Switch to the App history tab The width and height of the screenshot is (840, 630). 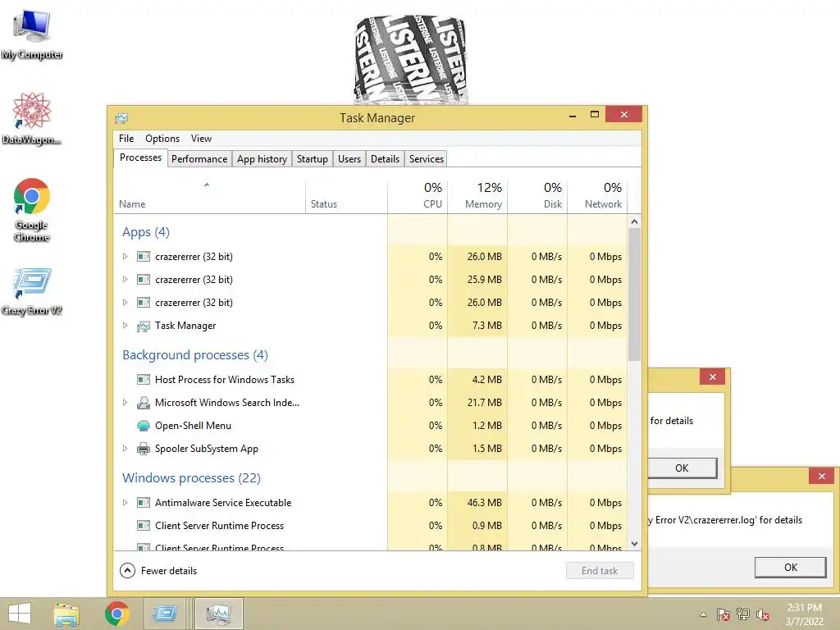click(262, 159)
